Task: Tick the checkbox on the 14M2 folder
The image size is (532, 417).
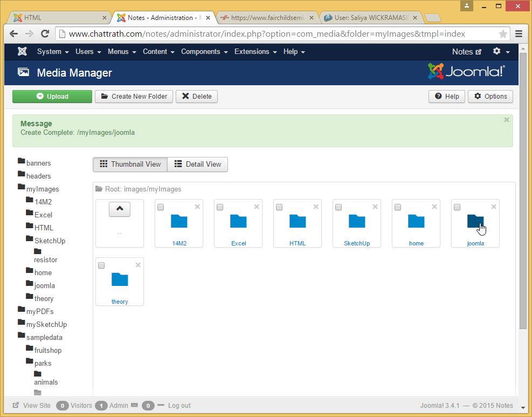Action: click(161, 207)
